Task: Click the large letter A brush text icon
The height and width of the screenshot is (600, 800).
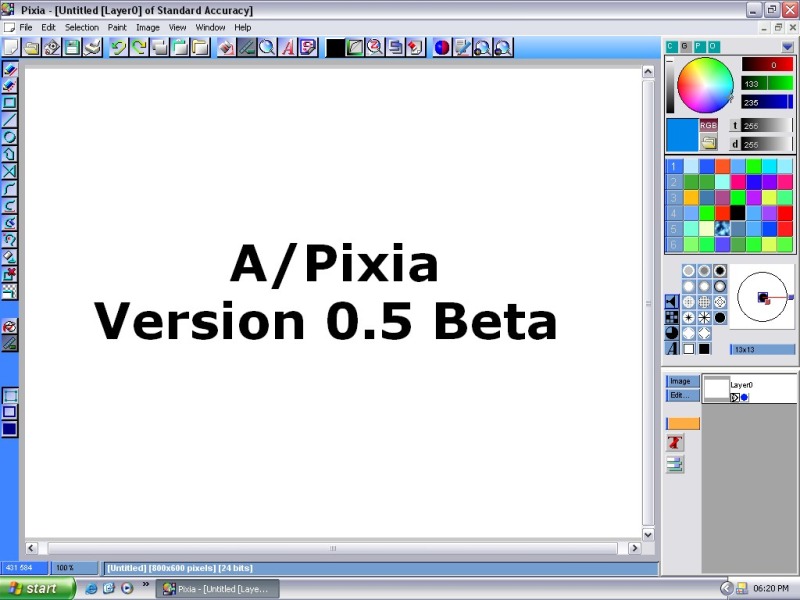Action: (x=672, y=348)
